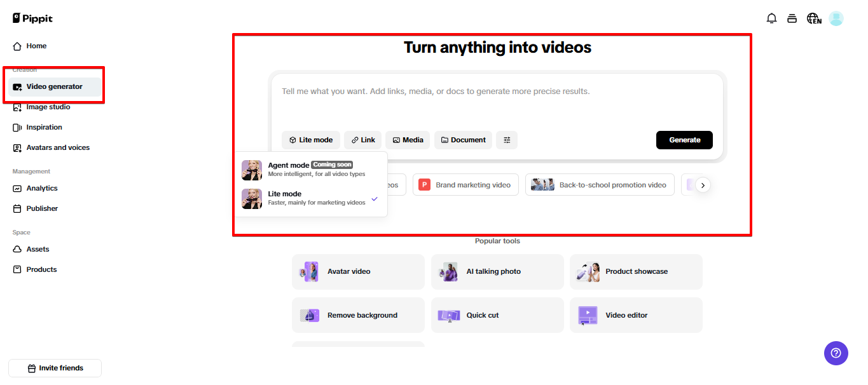Screen dimensions: 868x385
Task: Open the Assets space
Action: [x=39, y=249]
